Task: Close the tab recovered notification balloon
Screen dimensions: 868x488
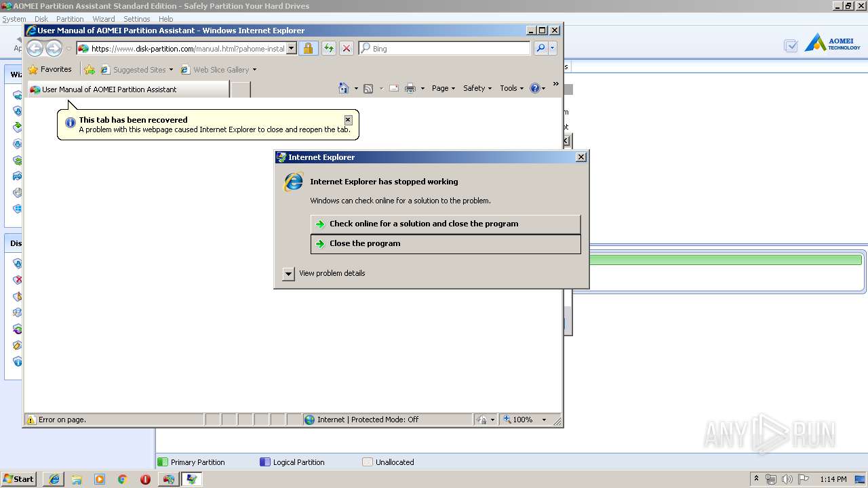Action: pyautogui.click(x=348, y=120)
